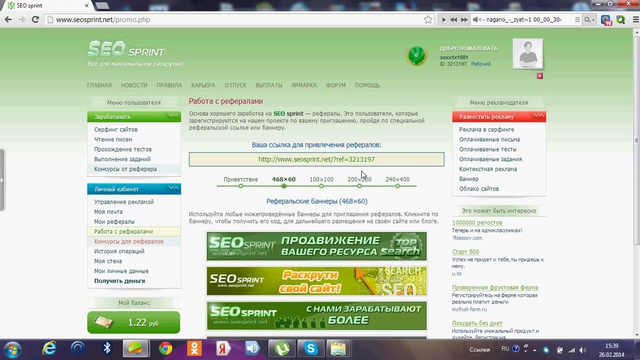
Task: Click the green medal rating badge
Action: point(416,55)
